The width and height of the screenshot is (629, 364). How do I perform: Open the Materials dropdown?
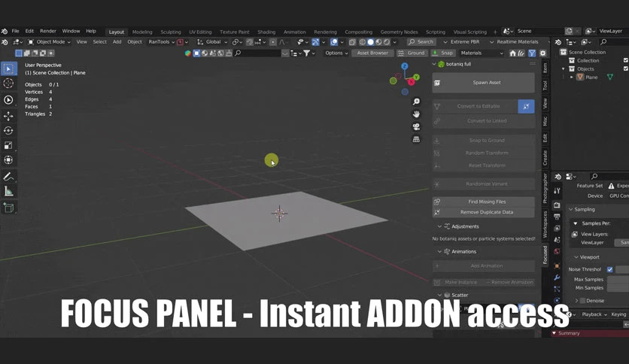click(482, 53)
